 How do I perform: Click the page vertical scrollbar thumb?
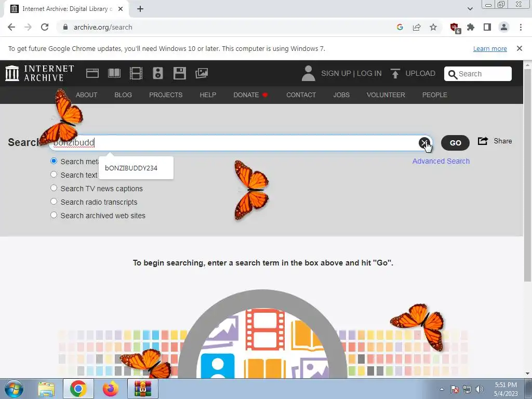tap(528, 175)
